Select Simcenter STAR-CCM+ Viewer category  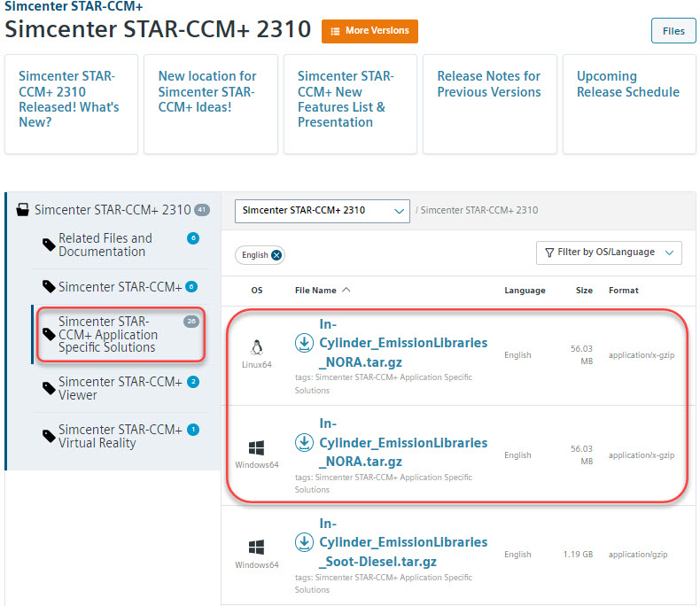tap(120, 388)
